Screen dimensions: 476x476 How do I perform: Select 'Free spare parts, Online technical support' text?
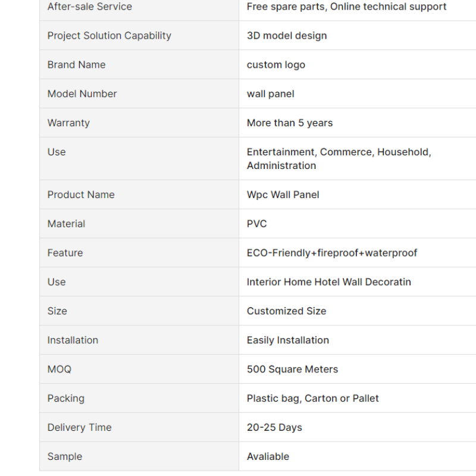point(346,7)
